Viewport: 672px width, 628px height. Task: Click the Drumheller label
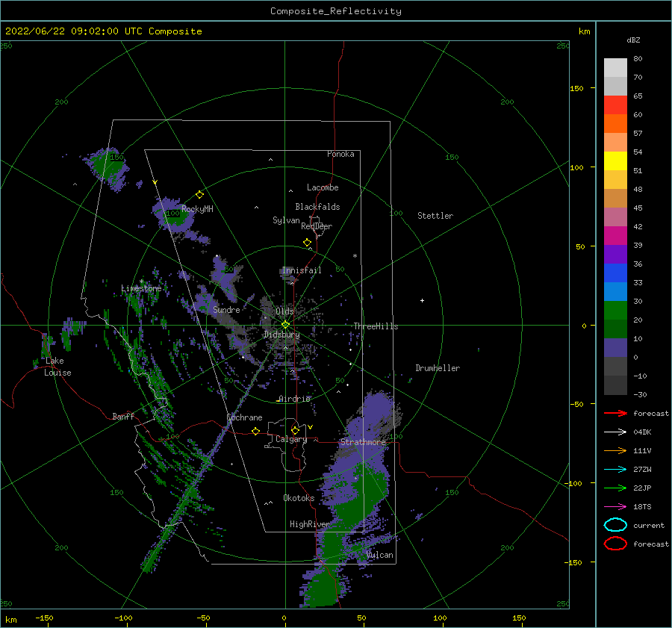pyautogui.click(x=438, y=368)
